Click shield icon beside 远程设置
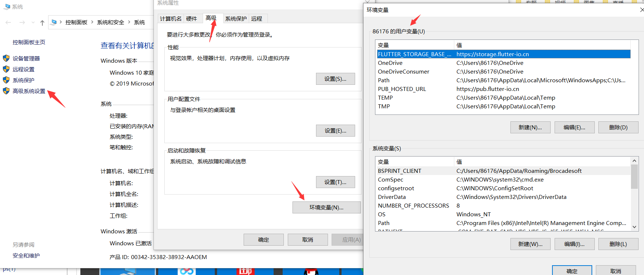The image size is (644, 275). tap(6, 69)
